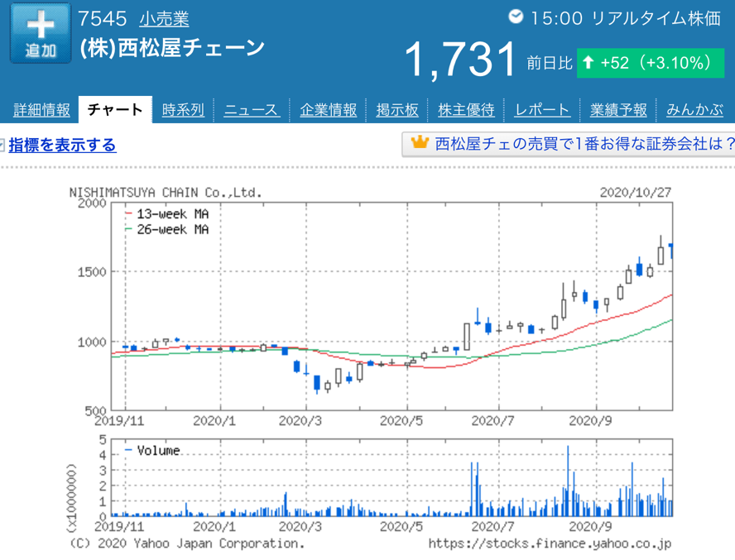
Task: Click the https://stocks.finance.yahoo.co.jp URL text
Action: click(550, 543)
